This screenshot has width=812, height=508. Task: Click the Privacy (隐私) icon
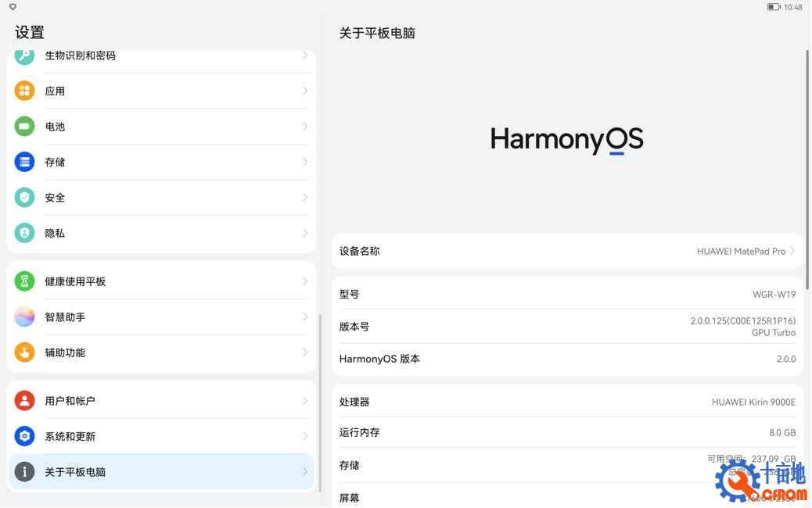click(x=25, y=233)
